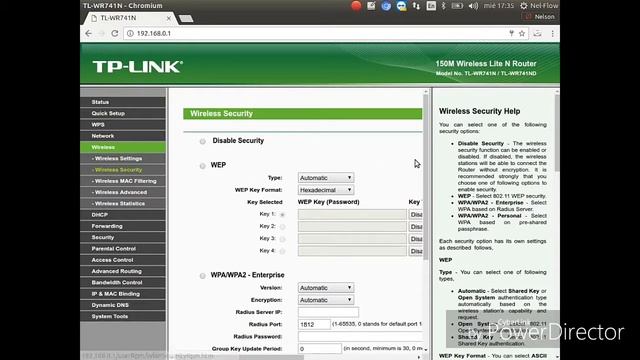Open the Network menu item
Viewport: 640px width, 360px height.
[x=123, y=136]
